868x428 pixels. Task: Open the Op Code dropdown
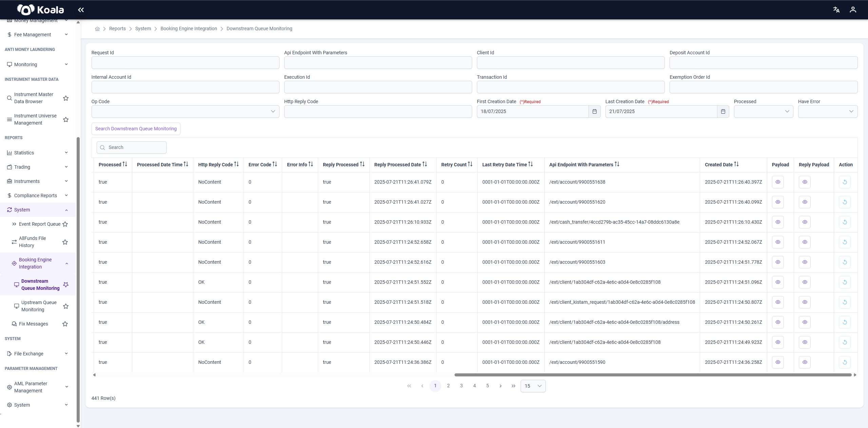pos(185,111)
